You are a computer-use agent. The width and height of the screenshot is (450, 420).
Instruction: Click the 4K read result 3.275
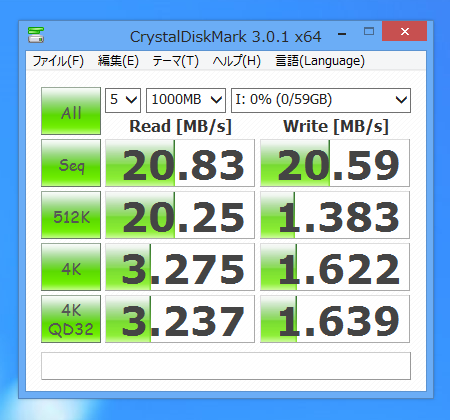[x=180, y=267]
